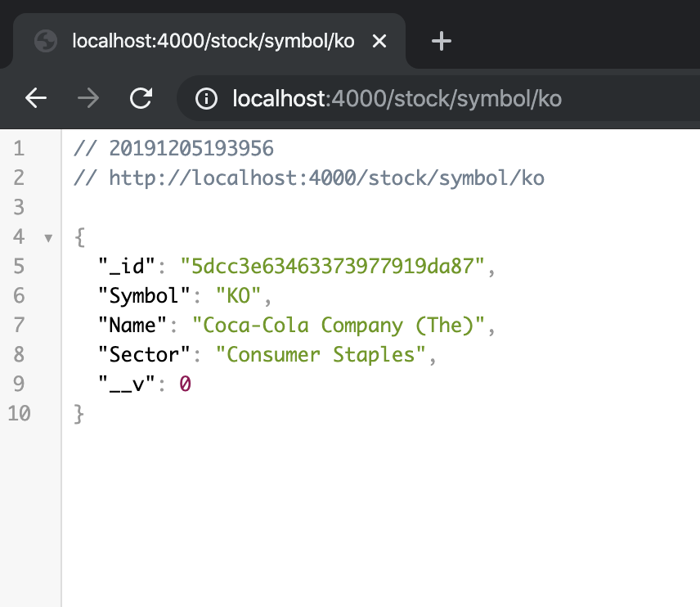Click the "__v" key
Viewport: 700px width, 607px height.
pyautogui.click(x=126, y=384)
